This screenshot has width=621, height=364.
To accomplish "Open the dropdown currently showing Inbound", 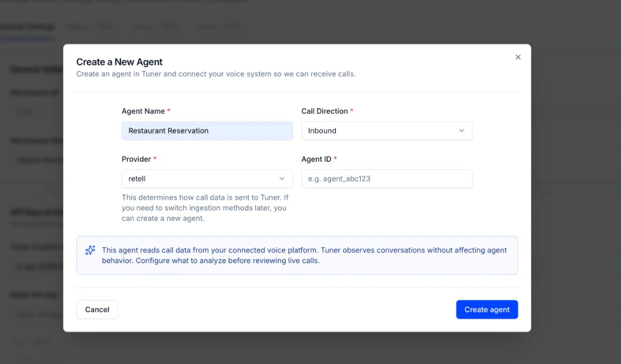I will point(386,130).
